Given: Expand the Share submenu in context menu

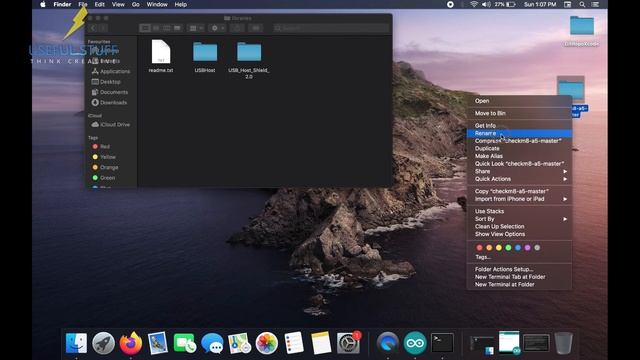Looking at the screenshot, I should tap(519, 171).
